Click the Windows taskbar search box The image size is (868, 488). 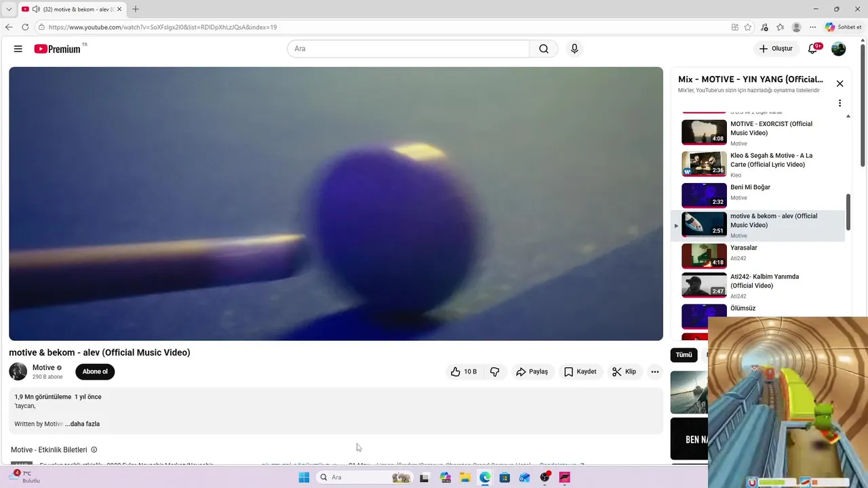tap(366, 477)
